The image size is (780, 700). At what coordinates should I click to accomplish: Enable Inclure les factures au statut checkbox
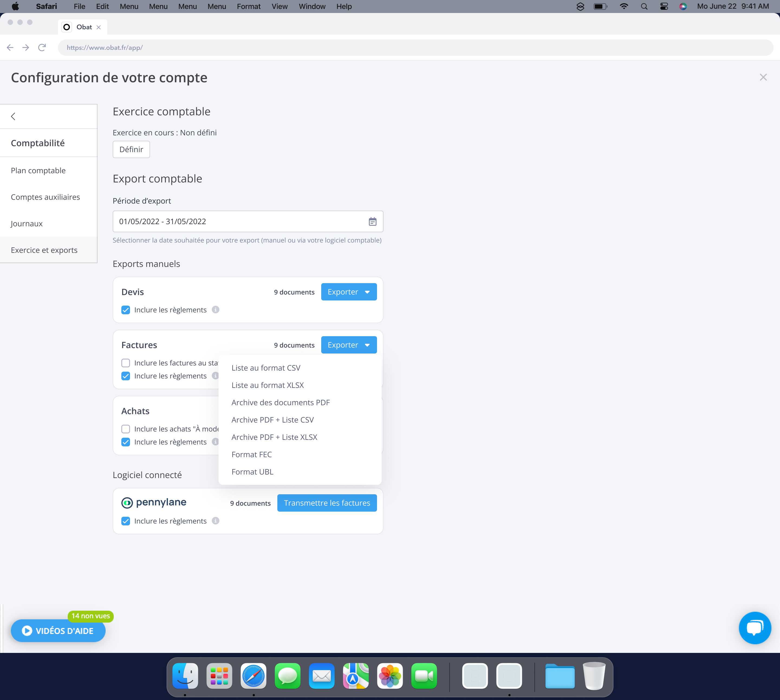(x=126, y=363)
